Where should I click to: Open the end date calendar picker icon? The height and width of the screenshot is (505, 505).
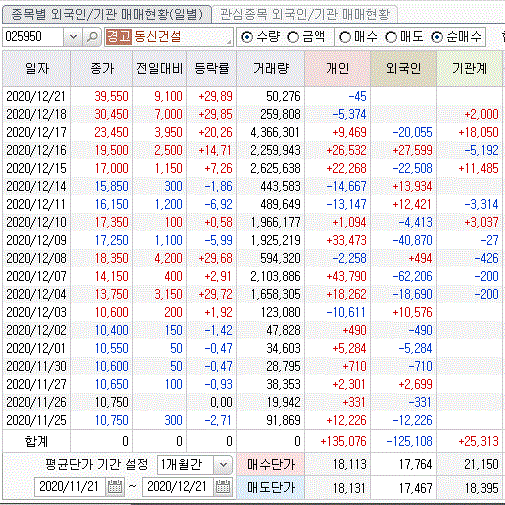[x=223, y=487]
